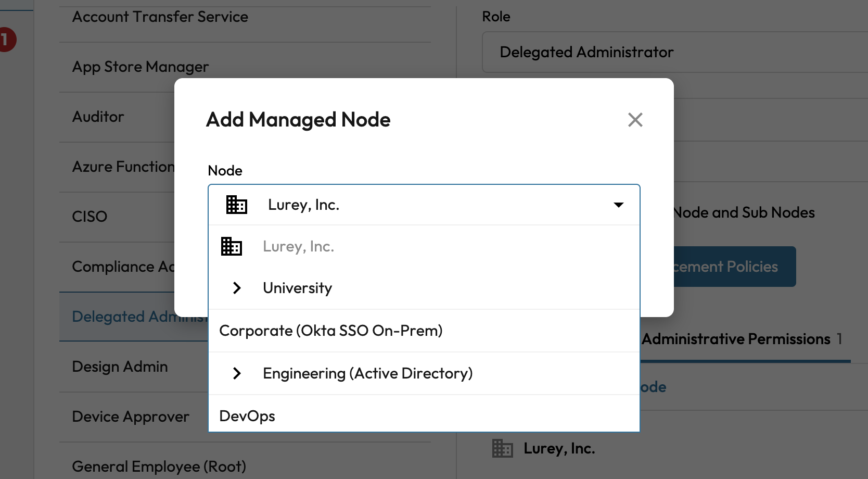Click building icon next to Lurey, Inc. bottom right

click(x=502, y=448)
